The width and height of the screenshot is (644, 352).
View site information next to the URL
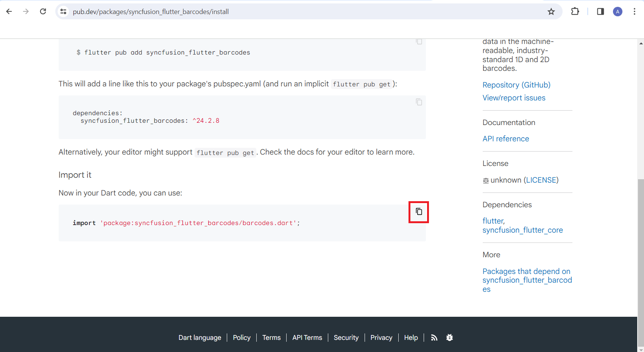64,12
